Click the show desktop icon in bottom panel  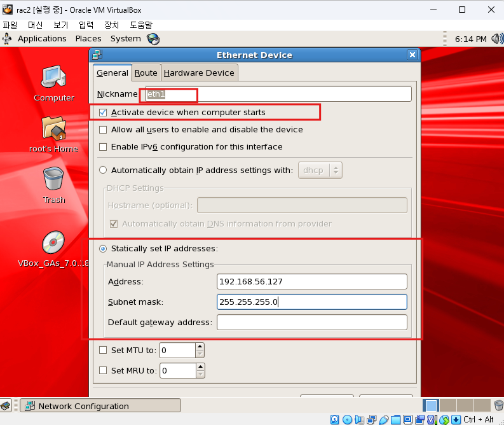click(6, 406)
